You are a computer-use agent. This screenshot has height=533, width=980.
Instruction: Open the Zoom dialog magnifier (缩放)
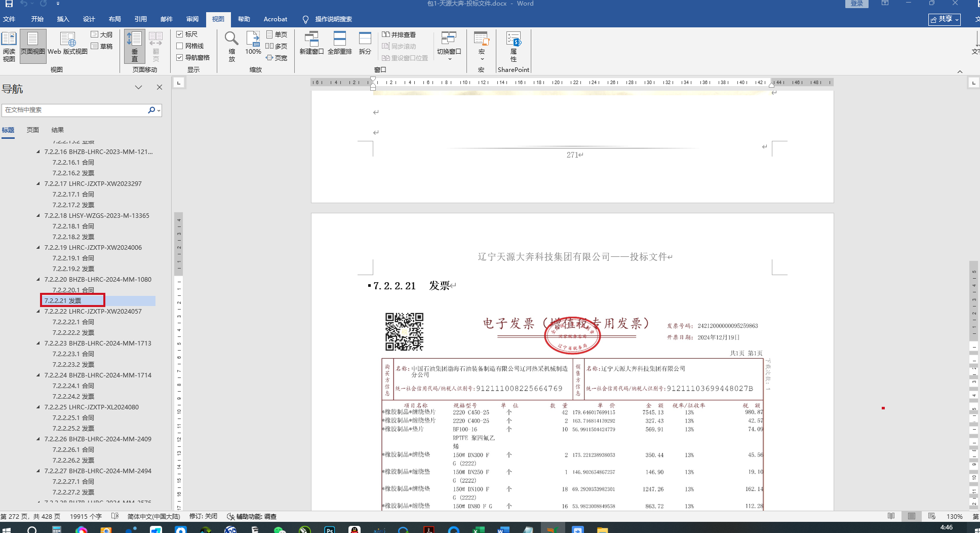point(231,47)
